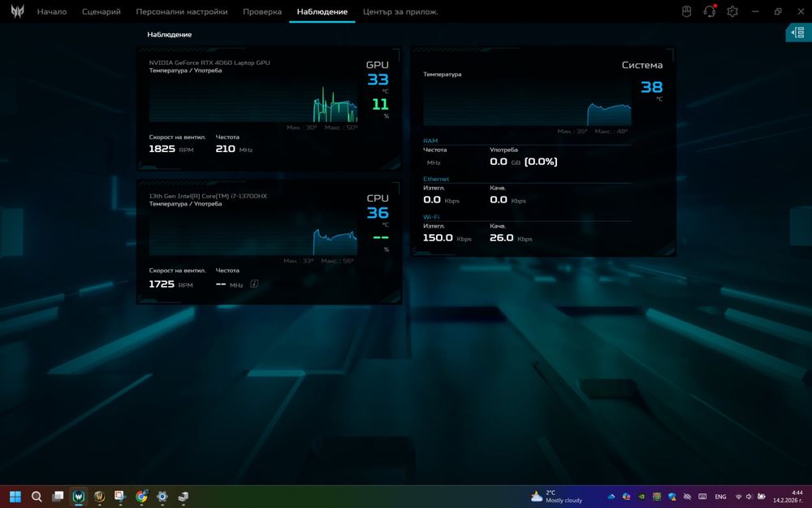Image resolution: width=812 pixels, height=508 pixels.
Task: Click the Ethernet section heading
Action: coord(436,179)
